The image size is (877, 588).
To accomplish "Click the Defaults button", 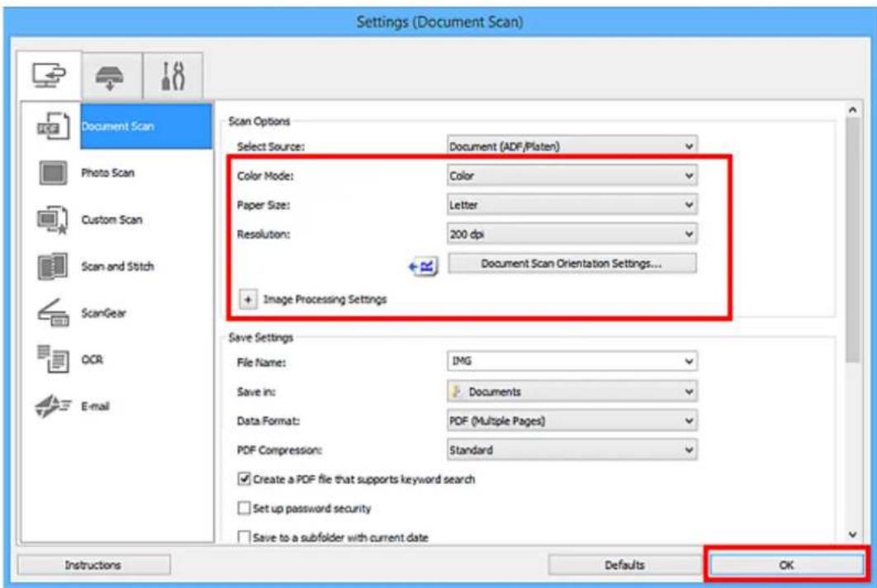I will point(624,565).
